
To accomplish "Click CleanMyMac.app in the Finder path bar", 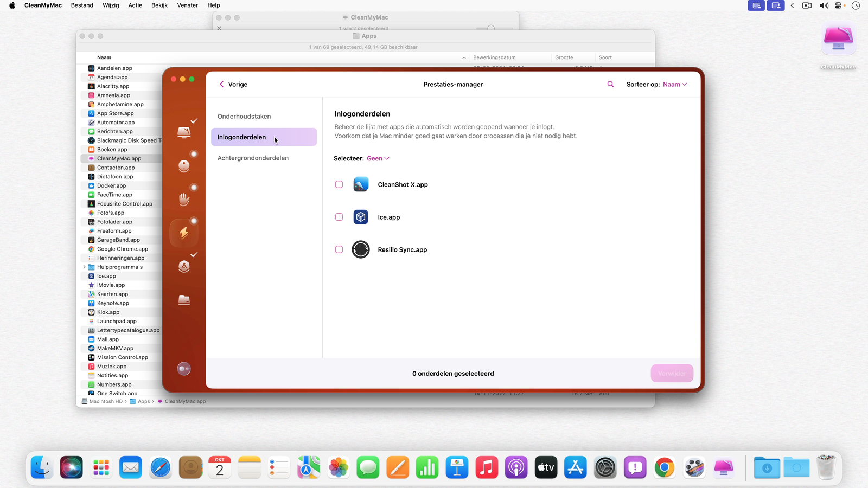I will [x=182, y=402].
